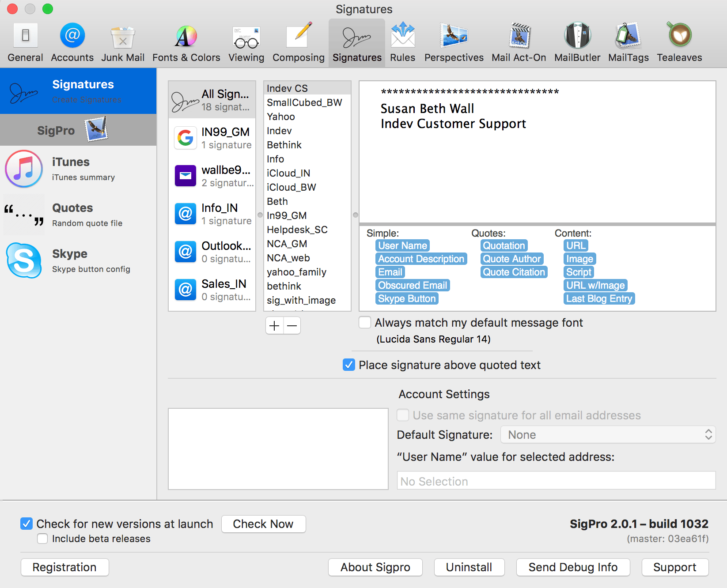The image size is (727, 588).
Task: Open the Default Signature dropdown
Action: (608, 435)
